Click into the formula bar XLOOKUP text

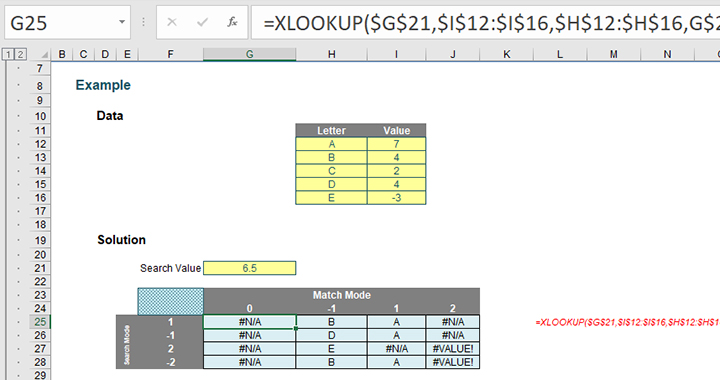click(x=490, y=22)
